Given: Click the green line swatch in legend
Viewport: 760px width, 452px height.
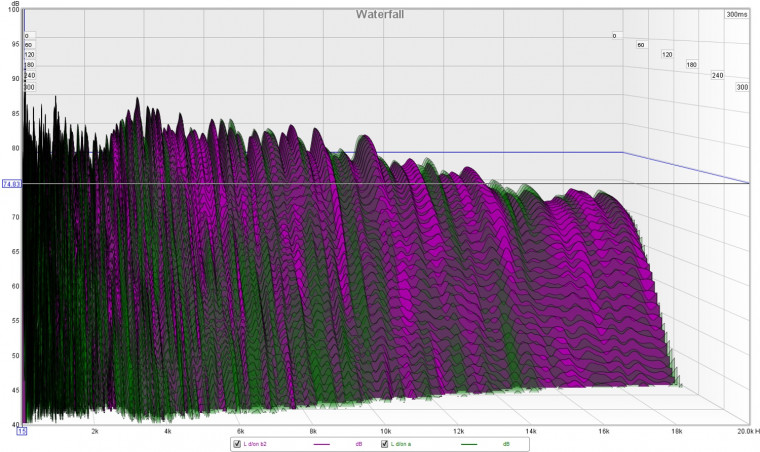Looking at the screenshot, I should [469, 444].
